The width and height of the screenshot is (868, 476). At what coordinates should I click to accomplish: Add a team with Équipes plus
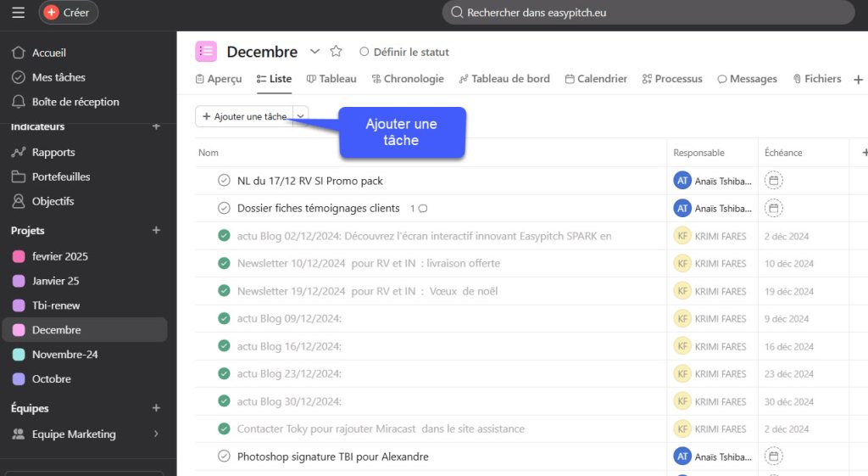[156, 408]
